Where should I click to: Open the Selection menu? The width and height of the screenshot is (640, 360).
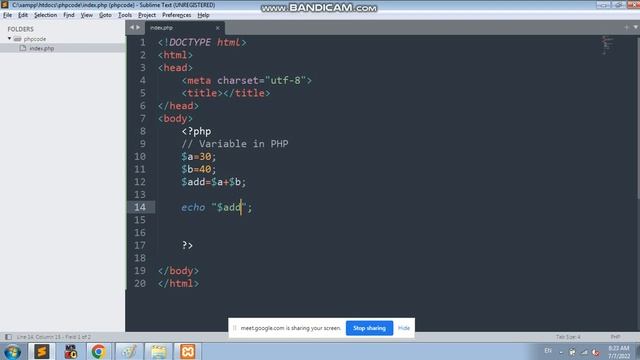(x=45, y=15)
